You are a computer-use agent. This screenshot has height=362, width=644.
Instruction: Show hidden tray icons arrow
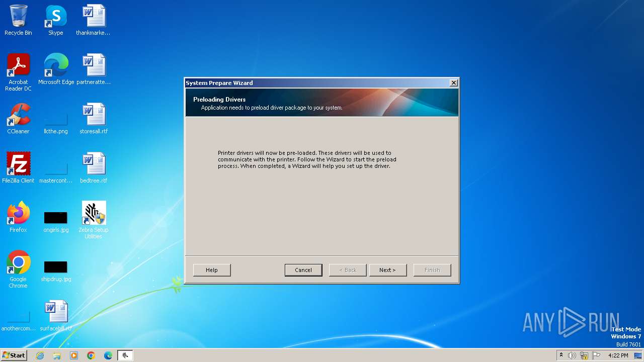[x=561, y=355]
